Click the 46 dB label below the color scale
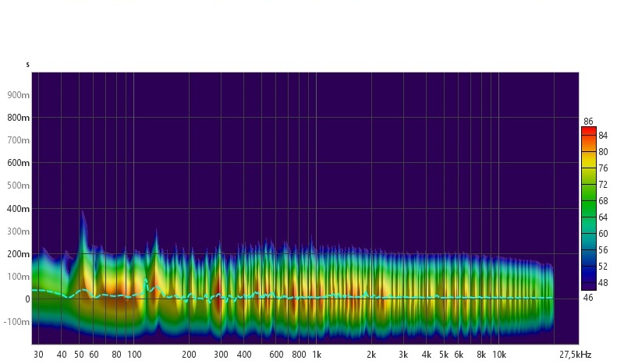This screenshot has height=364, width=624. click(x=588, y=297)
